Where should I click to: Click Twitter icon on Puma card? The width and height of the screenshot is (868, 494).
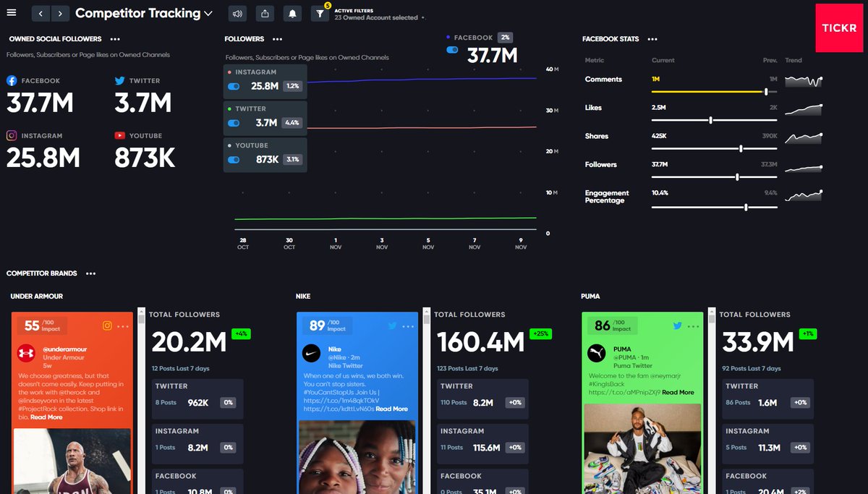click(678, 325)
